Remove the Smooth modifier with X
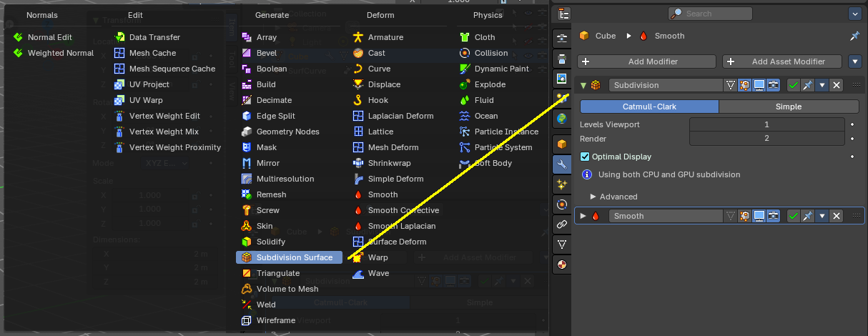This screenshot has height=336, width=868. [x=837, y=216]
